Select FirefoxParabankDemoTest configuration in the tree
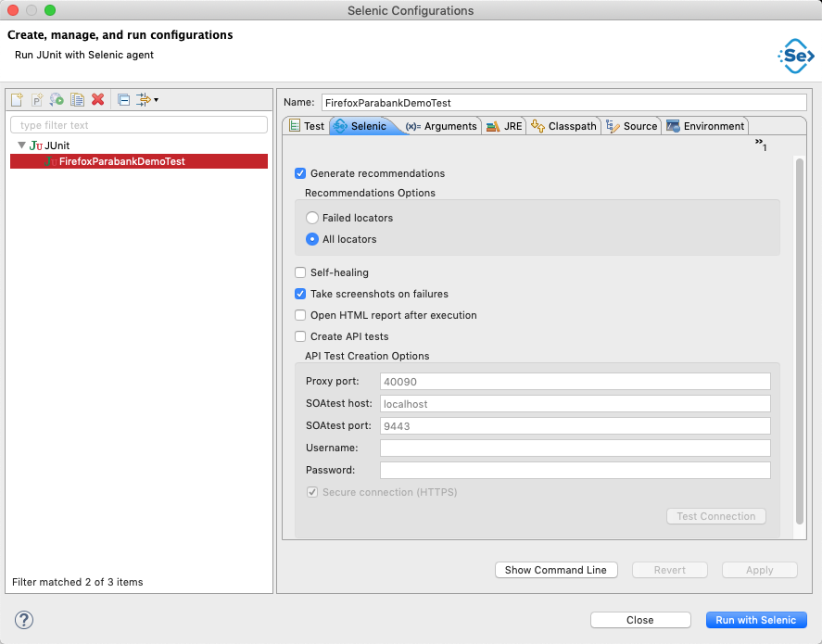Image resolution: width=822 pixels, height=644 pixels. [x=139, y=161]
